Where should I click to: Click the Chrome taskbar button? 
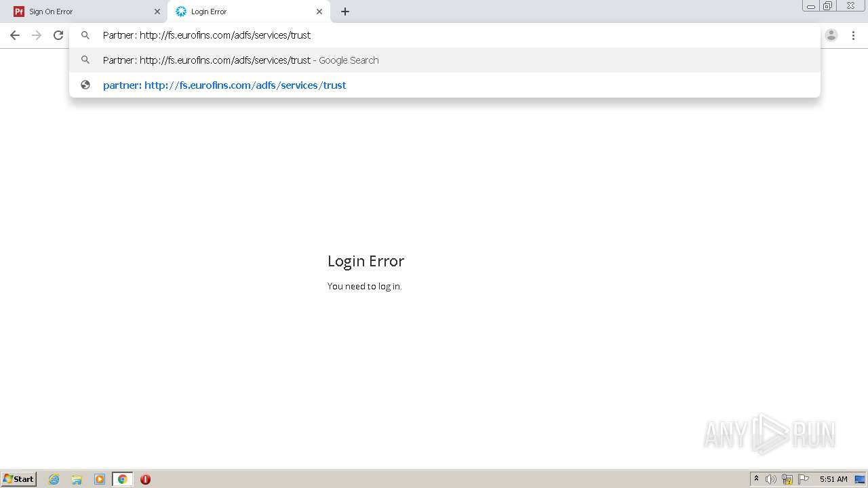point(122,479)
